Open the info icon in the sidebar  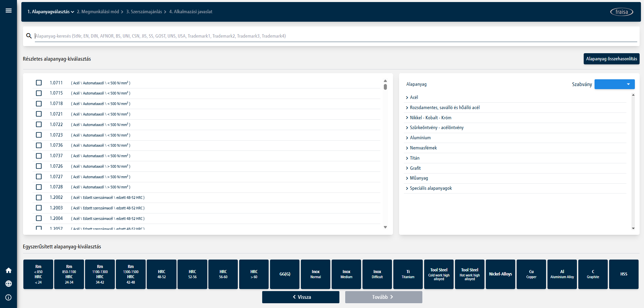coord(8,297)
